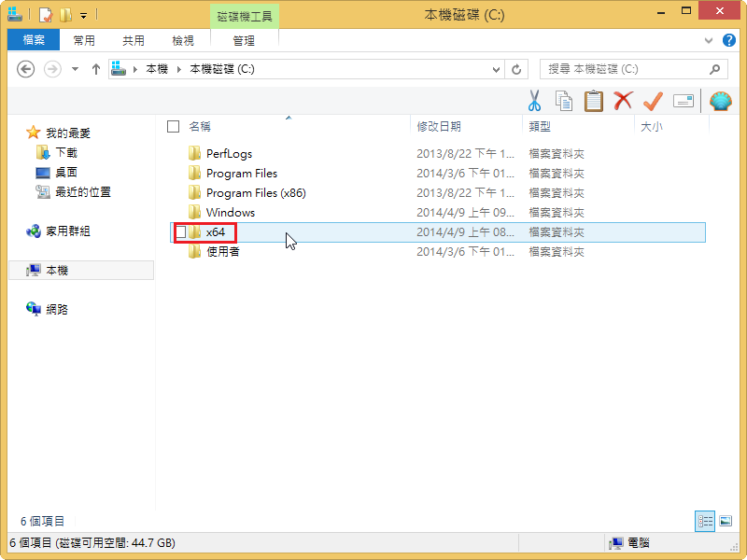This screenshot has width=747, height=560.
Task: Click the Rename icon in toolbar
Action: (x=683, y=101)
